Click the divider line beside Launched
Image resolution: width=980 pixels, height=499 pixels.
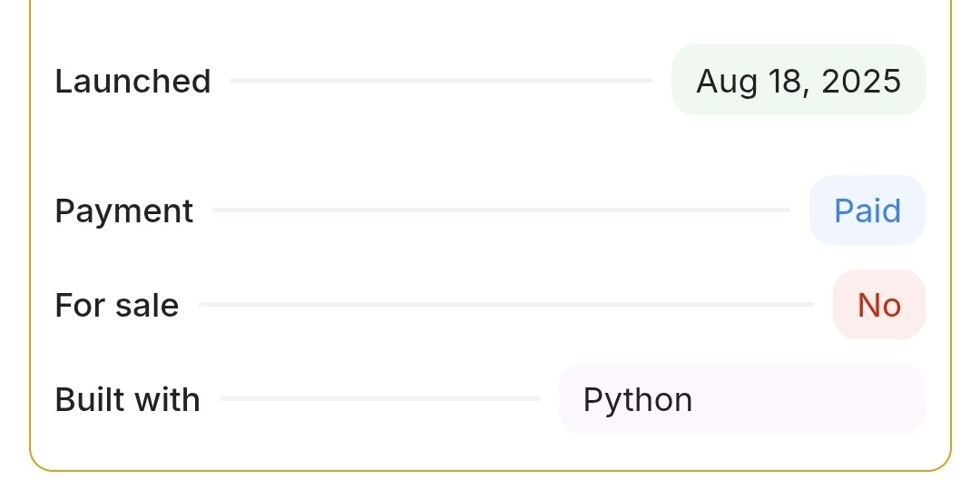[x=441, y=81]
